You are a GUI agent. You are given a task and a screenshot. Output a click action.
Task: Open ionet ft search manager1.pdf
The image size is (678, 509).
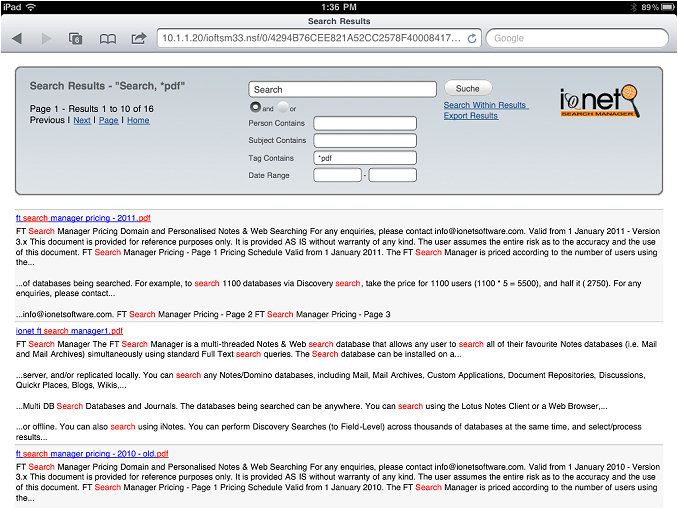pyautogui.click(x=69, y=331)
